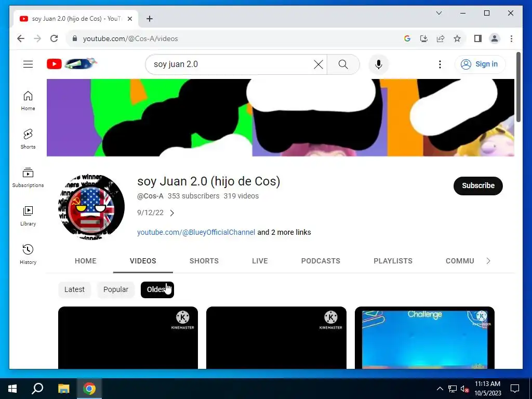This screenshot has height=399, width=532.
Task: Switch to the LIVE channel tab
Action: click(x=260, y=261)
